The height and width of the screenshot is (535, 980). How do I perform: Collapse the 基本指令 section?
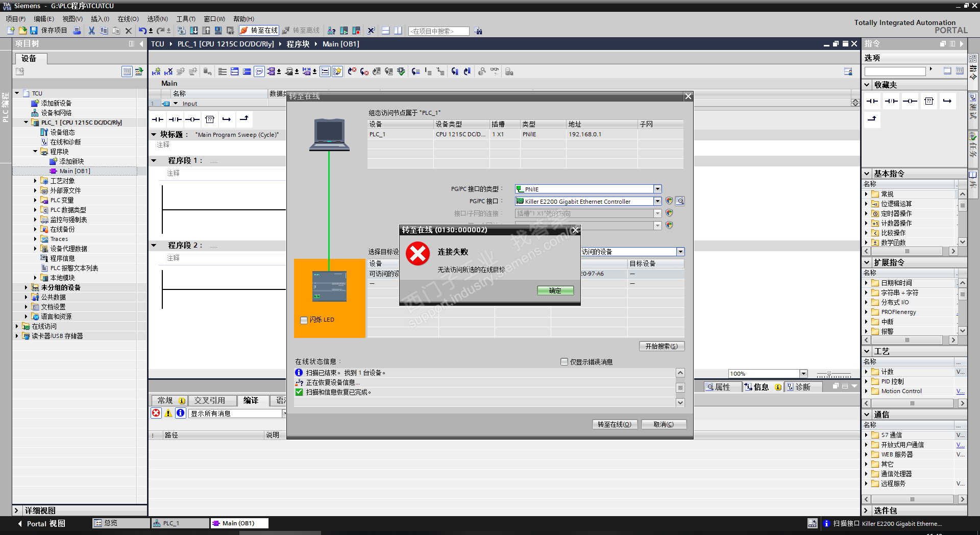pyautogui.click(x=867, y=174)
